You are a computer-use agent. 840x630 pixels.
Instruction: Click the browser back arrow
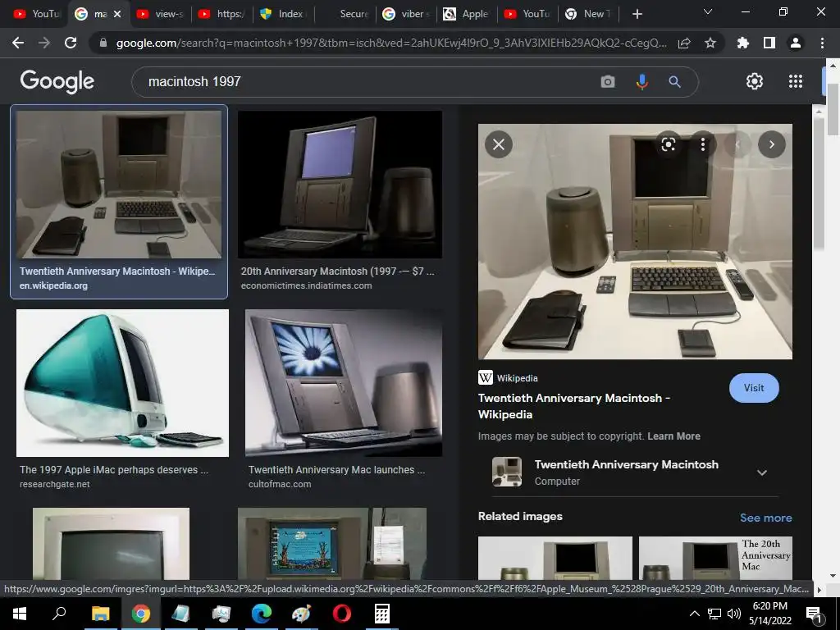18,43
